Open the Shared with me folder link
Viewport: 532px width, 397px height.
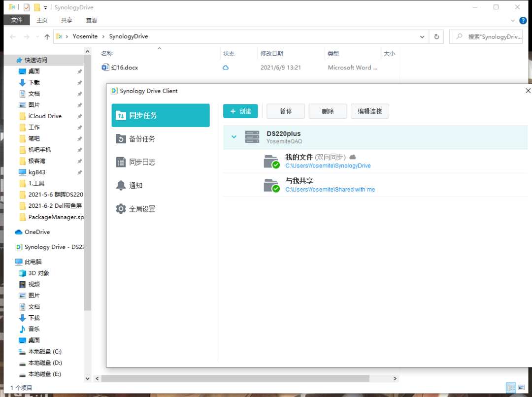[330, 189]
